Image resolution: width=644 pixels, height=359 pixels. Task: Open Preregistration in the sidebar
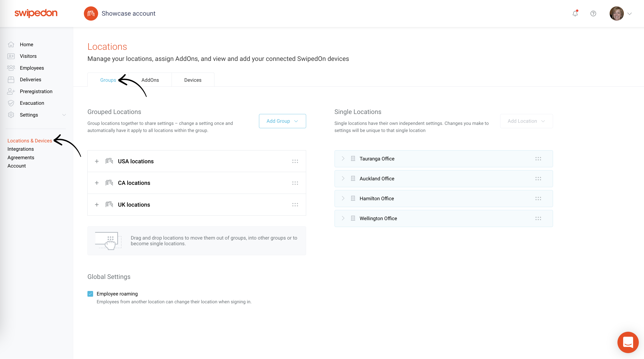pyautogui.click(x=36, y=91)
